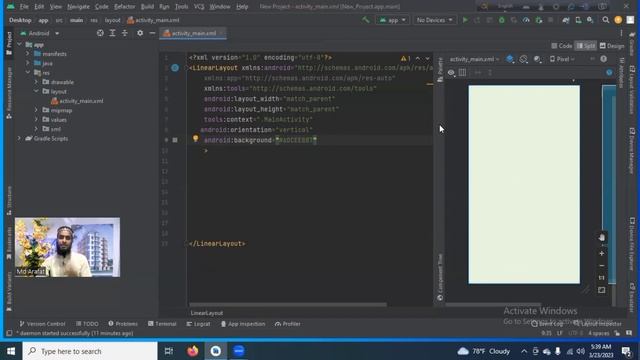640x360 pixels.
Task: Click Expand All in Project panel
Action: [x=112, y=33]
